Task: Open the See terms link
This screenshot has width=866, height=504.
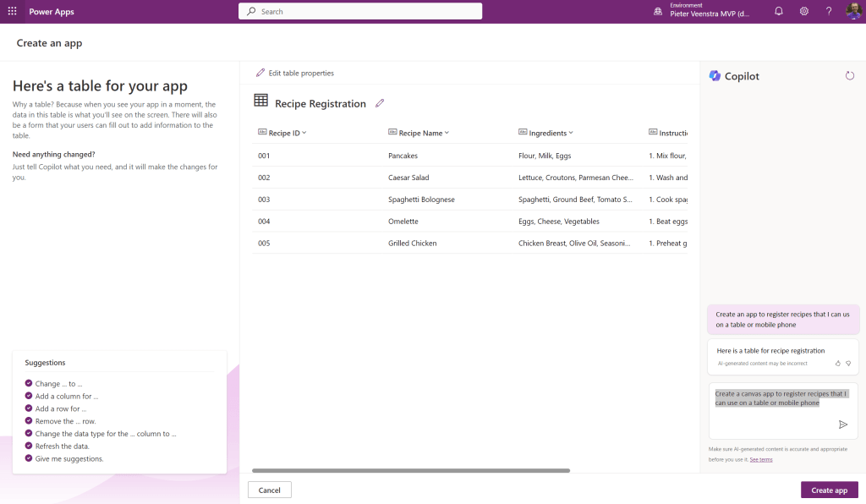Action: (x=761, y=459)
